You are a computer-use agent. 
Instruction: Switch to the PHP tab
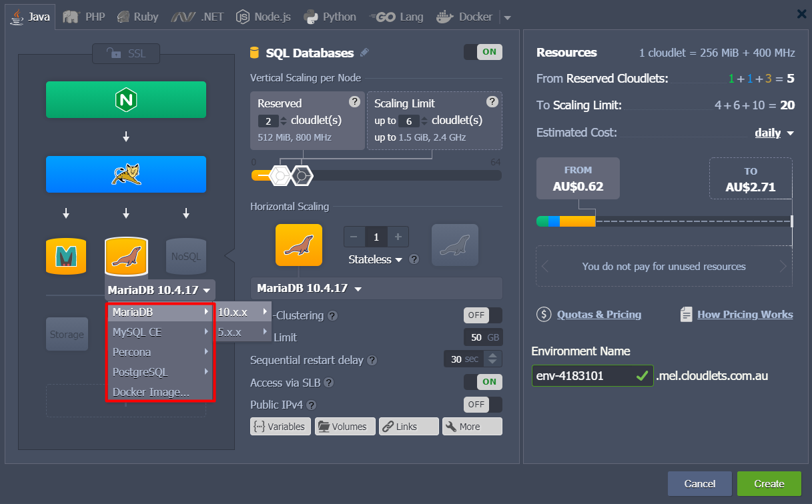pos(84,17)
